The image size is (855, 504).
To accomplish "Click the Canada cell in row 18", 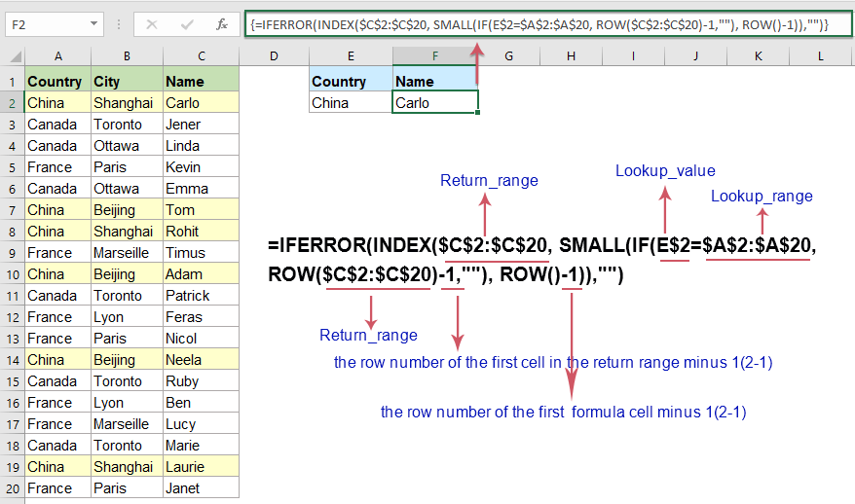I will pyautogui.click(x=57, y=446).
